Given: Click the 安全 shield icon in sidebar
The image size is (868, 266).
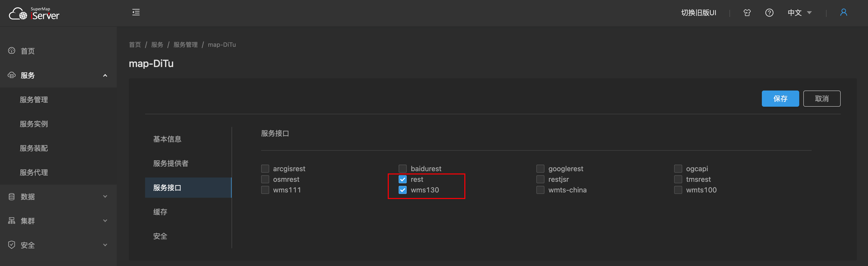Looking at the screenshot, I should (12, 245).
